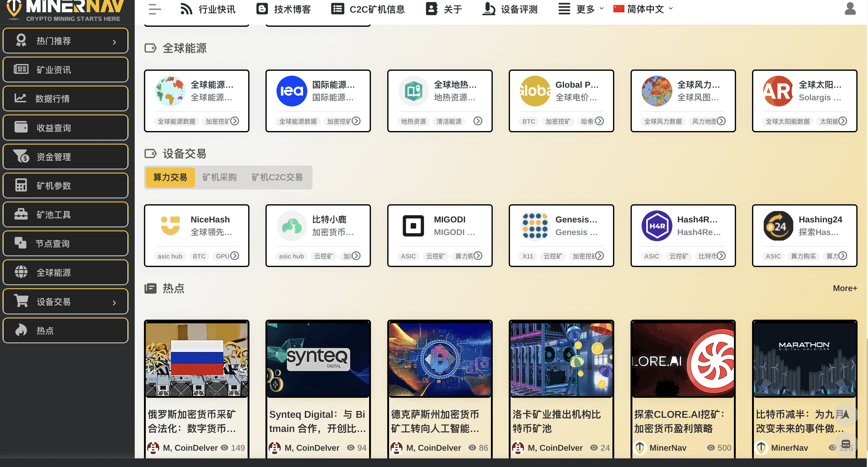Open 矿池工具 sidebar button

66,214
